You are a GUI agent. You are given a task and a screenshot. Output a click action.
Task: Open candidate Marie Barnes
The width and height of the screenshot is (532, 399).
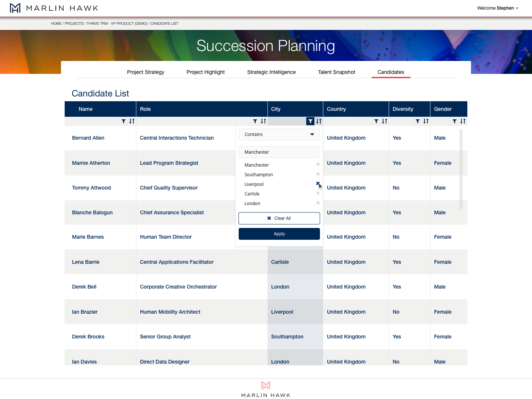coord(88,237)
